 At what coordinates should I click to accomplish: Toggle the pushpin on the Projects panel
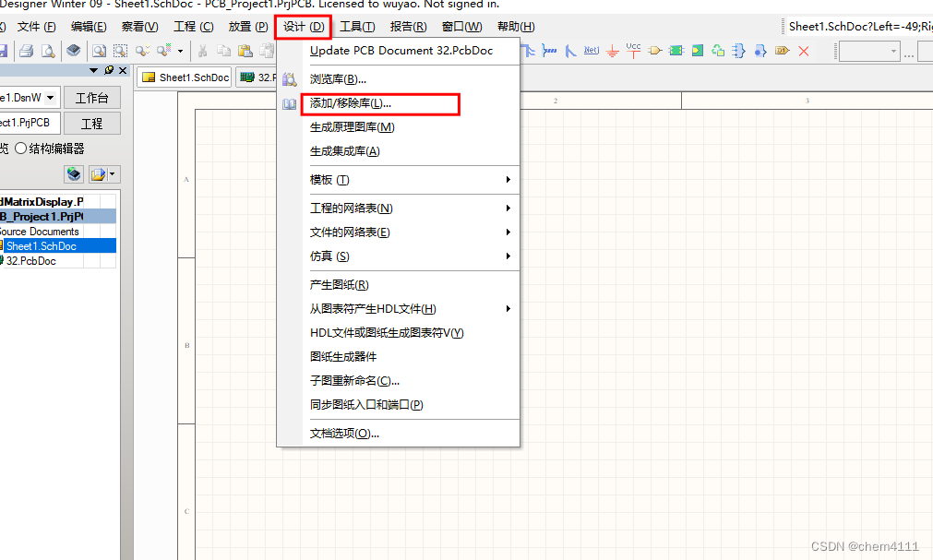(109, 70)
